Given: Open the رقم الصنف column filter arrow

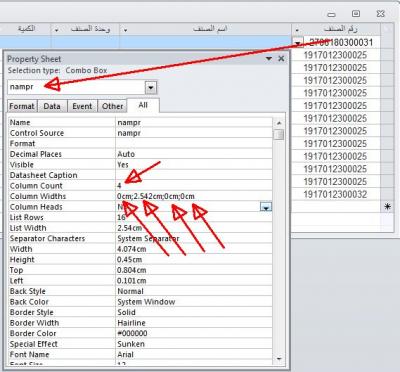Looking at the screenshot, I should [x=297, y=30].
